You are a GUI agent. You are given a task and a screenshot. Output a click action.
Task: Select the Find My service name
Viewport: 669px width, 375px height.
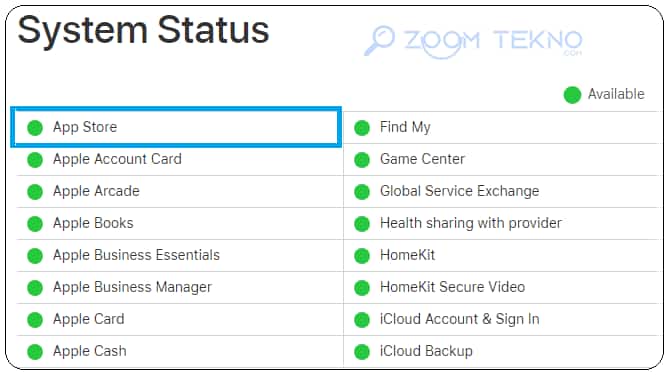tap(405, 127)
